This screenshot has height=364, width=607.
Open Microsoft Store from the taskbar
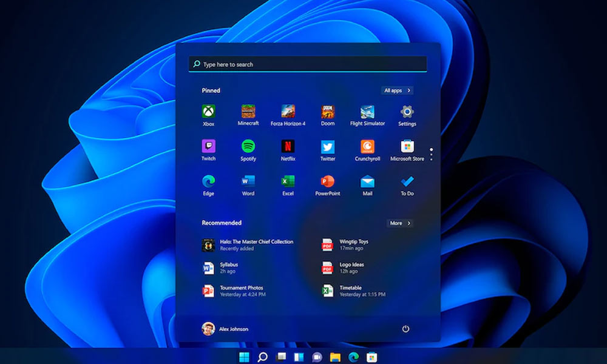[x=371, y=357]
